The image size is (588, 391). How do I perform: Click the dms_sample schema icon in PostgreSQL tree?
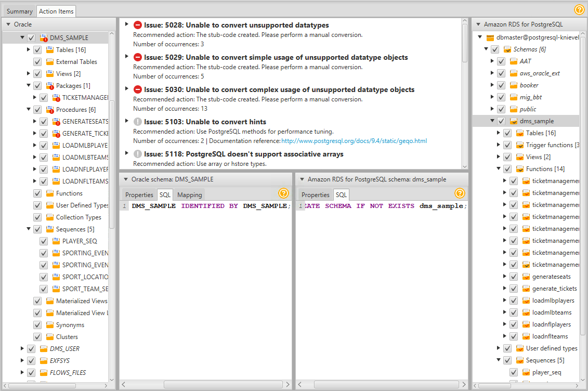514,121
